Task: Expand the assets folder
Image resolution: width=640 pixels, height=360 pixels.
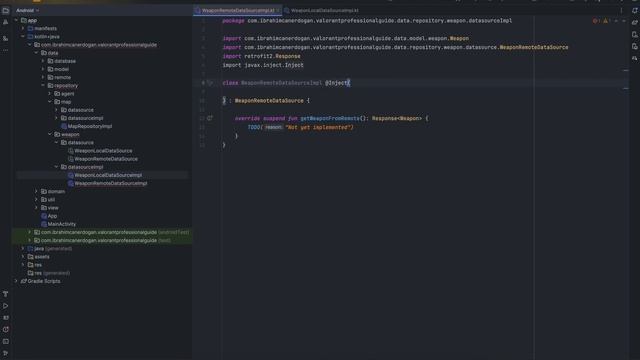Action: (23, 257)
